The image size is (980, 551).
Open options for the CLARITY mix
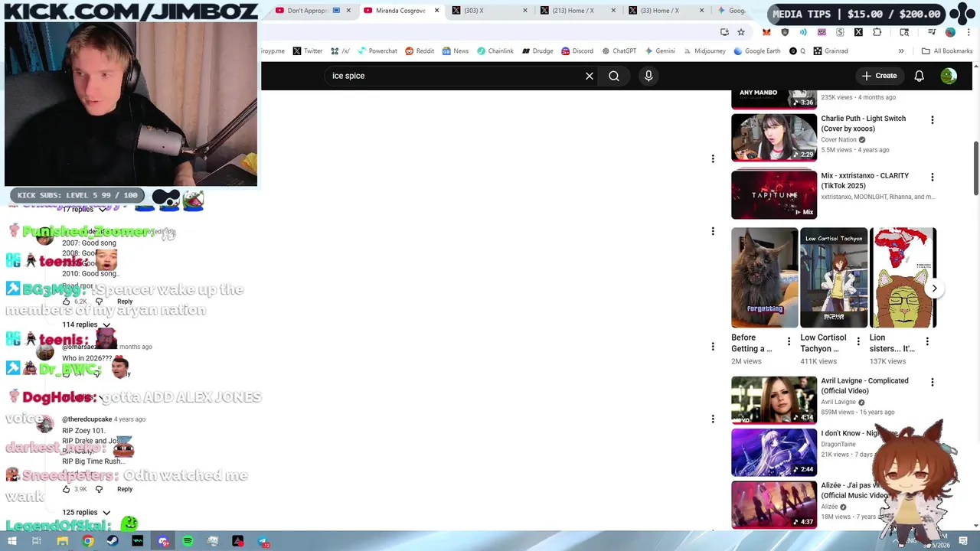coord(932,178)
